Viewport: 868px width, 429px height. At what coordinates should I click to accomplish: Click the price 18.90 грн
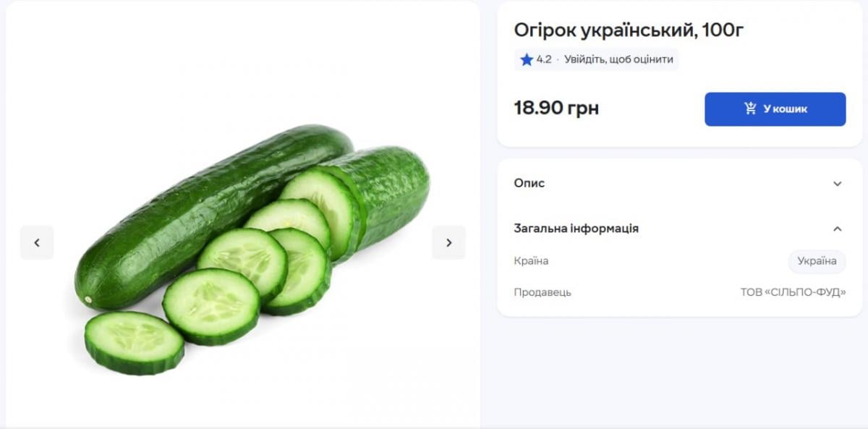[x=556, y=108]
